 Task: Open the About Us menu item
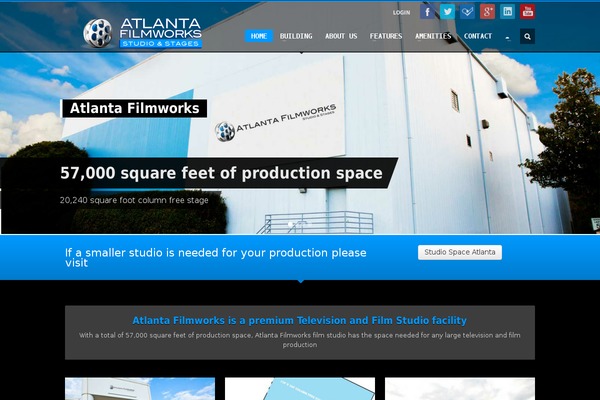pos(341,36)
